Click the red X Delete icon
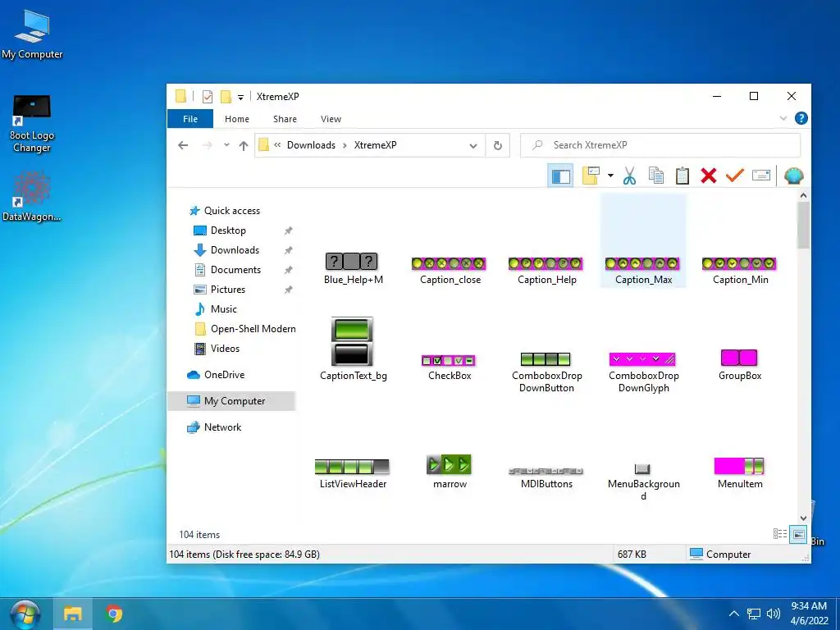840x630 pixels. coord(708,176)
